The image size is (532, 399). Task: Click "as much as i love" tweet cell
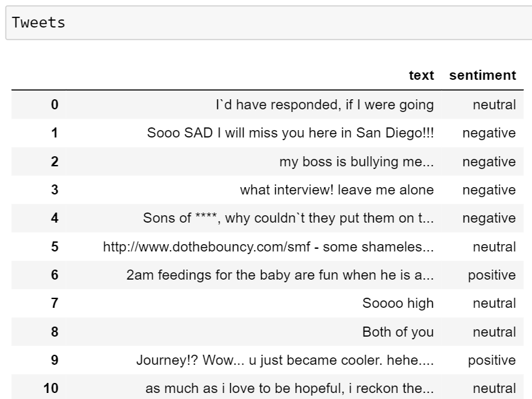(290, 388)
